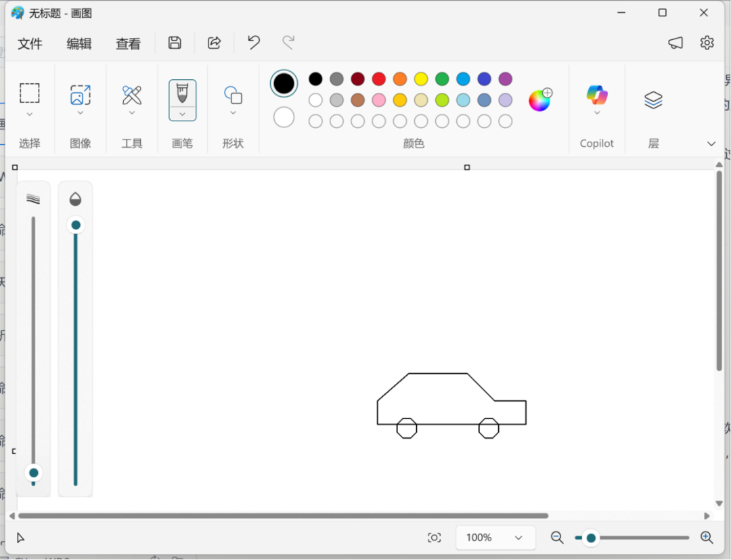This screenshot has height=560, width=731.
Task: Pick the red color swatch
Action: (x=378, y=79)
